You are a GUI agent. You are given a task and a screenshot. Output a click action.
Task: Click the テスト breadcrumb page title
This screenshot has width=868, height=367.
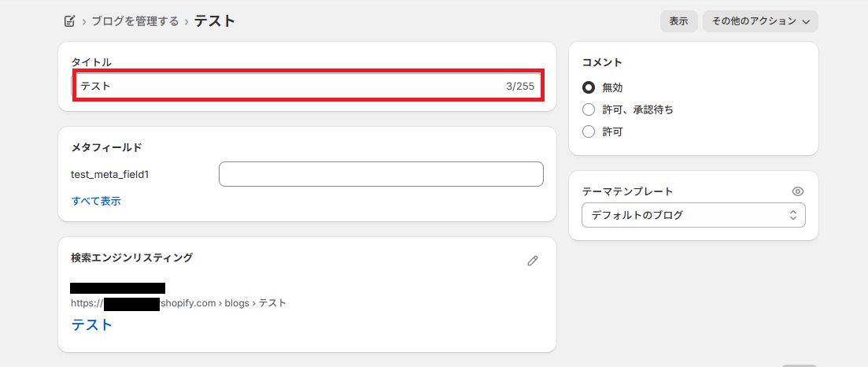pyautogui.click(x=215, y=21)
